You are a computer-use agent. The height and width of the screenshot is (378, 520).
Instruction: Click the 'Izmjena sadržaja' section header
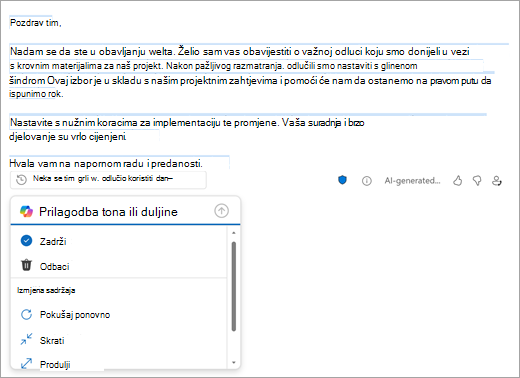(x=46, y=290)
